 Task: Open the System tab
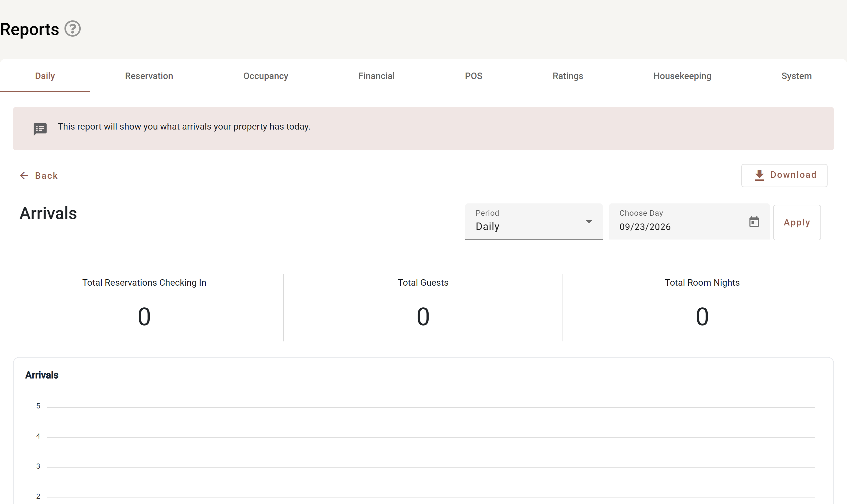tap(796, 76)
